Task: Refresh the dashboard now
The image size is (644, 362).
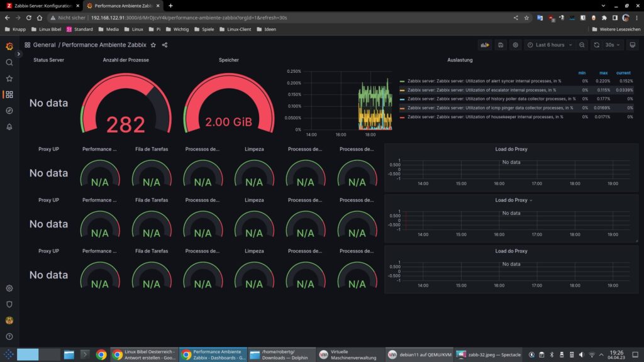Action: click(597, 45)
